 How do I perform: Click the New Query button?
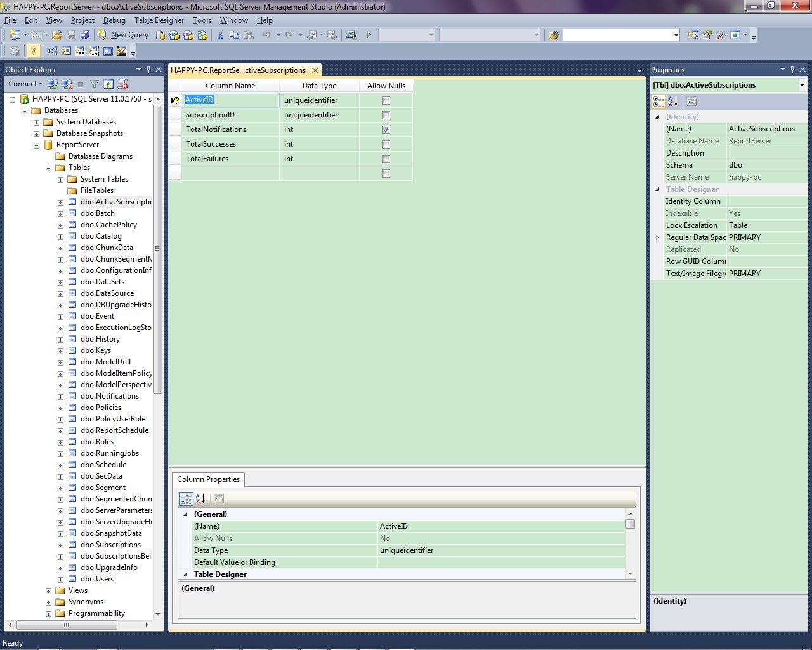pos(123,36)
